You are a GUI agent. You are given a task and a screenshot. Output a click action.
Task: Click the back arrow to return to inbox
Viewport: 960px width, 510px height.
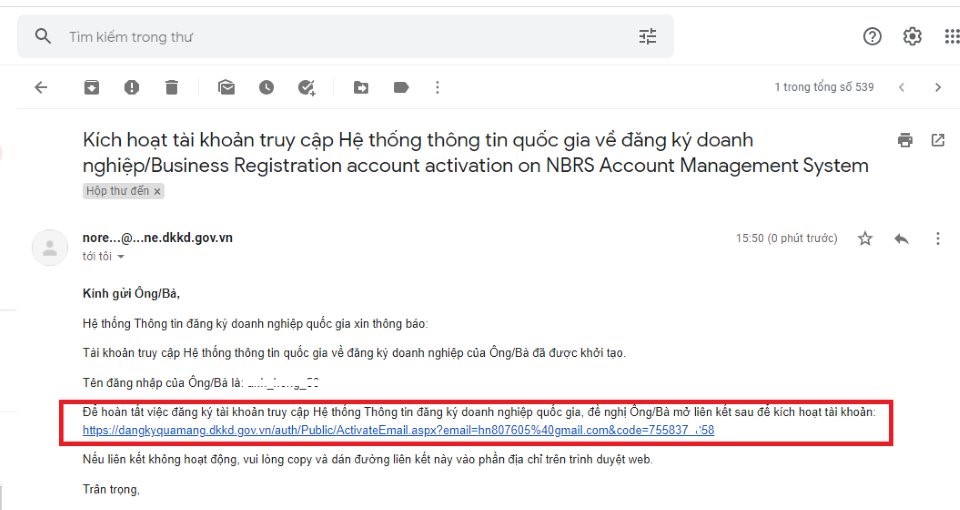(x=41, y=88)
